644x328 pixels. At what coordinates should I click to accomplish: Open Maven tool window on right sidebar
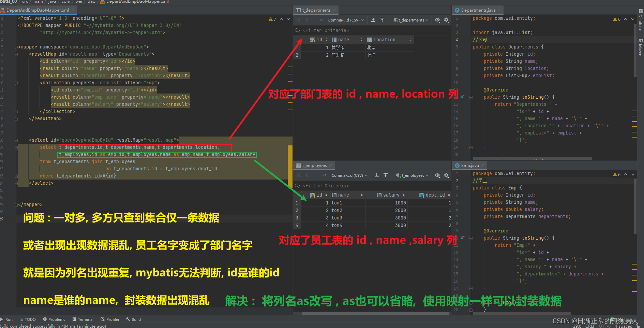pyautogui.click(x=640, y=47)
